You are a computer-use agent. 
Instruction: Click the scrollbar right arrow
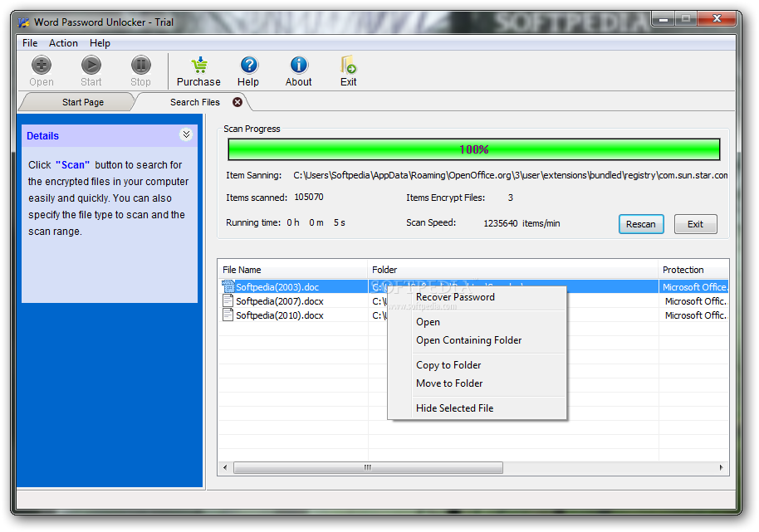[x=722, y=467]
